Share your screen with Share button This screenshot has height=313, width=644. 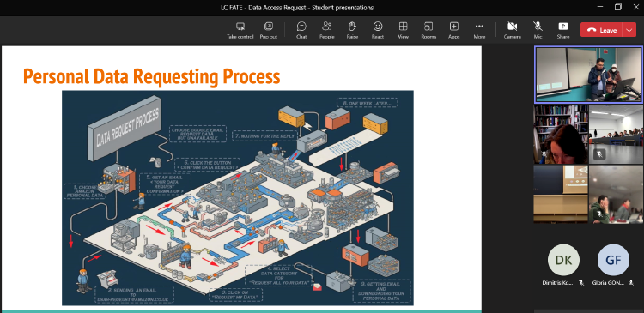563,30
